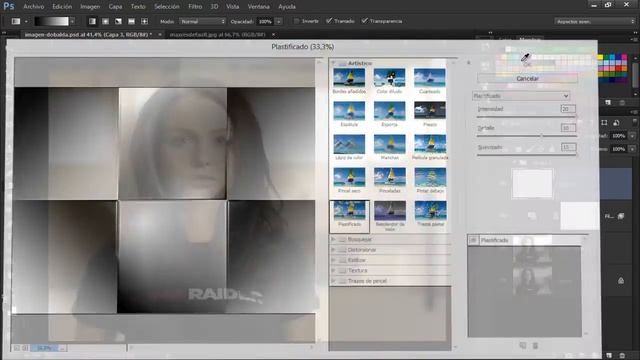The width and height of the screenshot is (640, 360).
Task: Open the Capa menu
Action: [115, 7]
